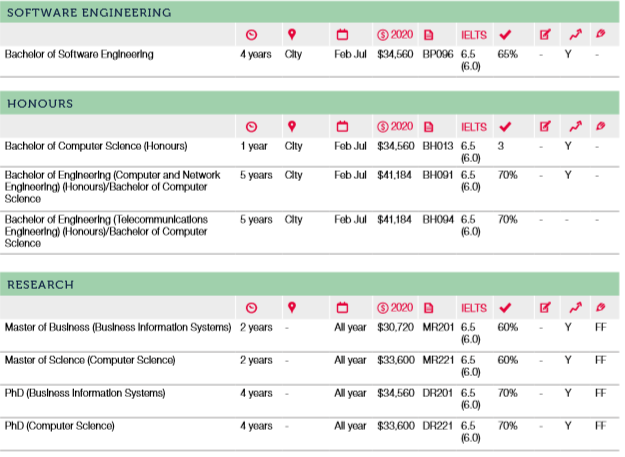Click the rightmost pen icon in Honours header
Screen dimensions: 625x457
(600, 127)
